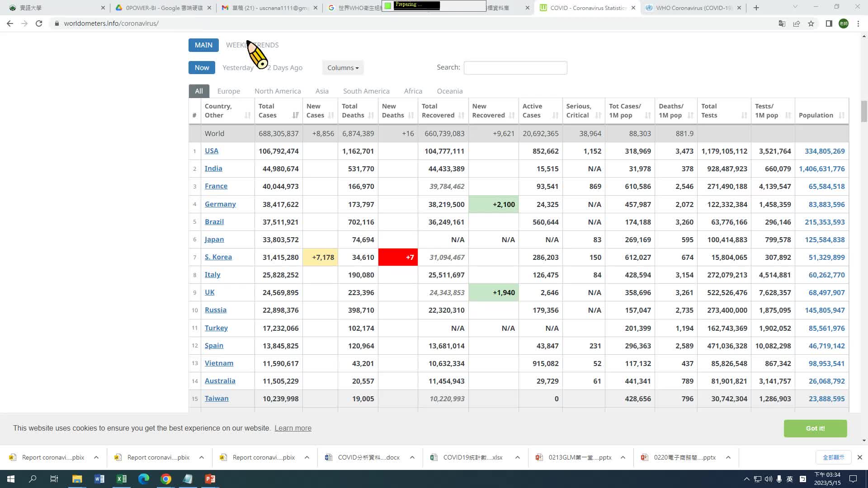Image resolution: width=868 pixels, height=488 pixels.
Task: Open Chrome from taskbar
Action: click(166, 479)
